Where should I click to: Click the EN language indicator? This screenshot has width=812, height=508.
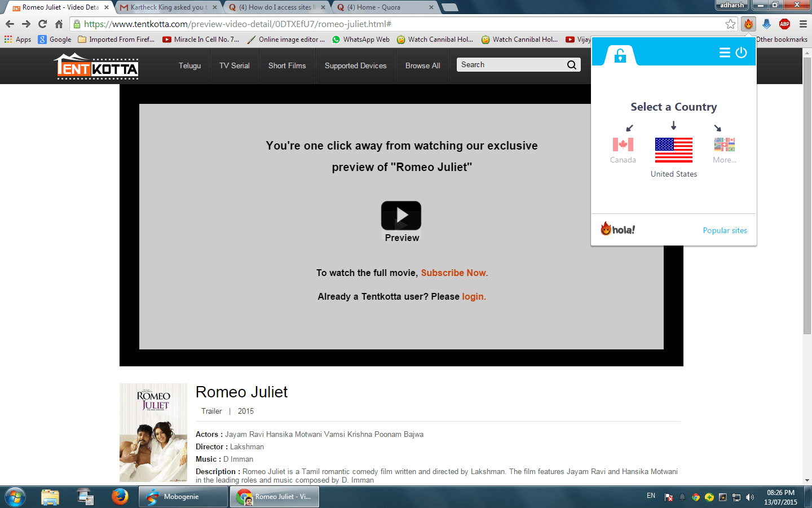click(651, 496)
